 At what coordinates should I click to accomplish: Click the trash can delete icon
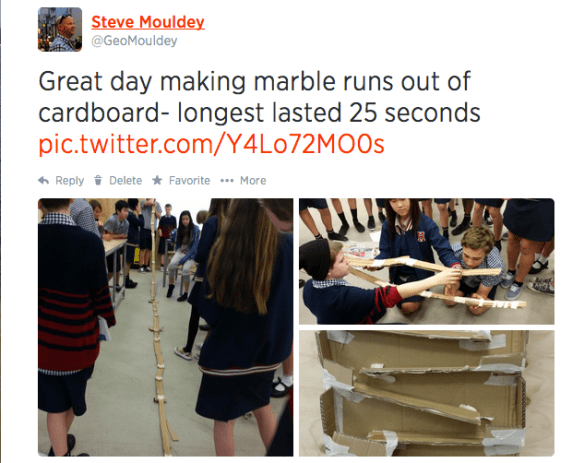coord(98,180)
